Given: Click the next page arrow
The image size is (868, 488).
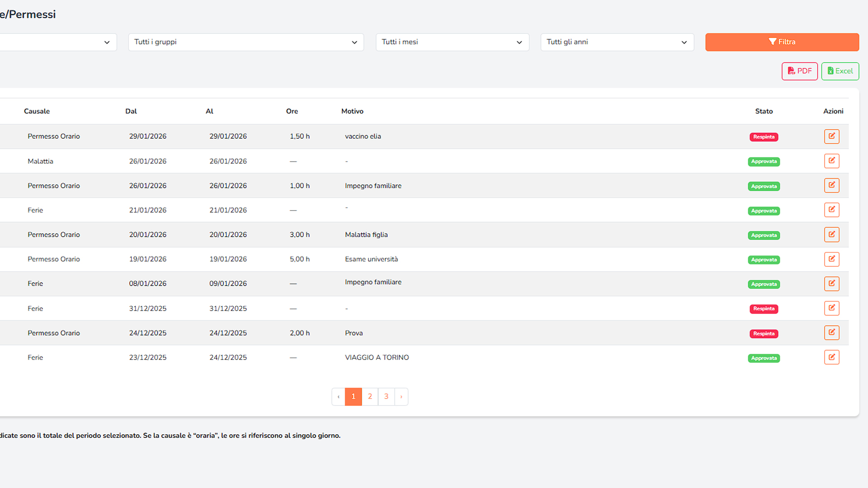Looking at the screenshot, I should pyautogui.click(x=401, y=396).
